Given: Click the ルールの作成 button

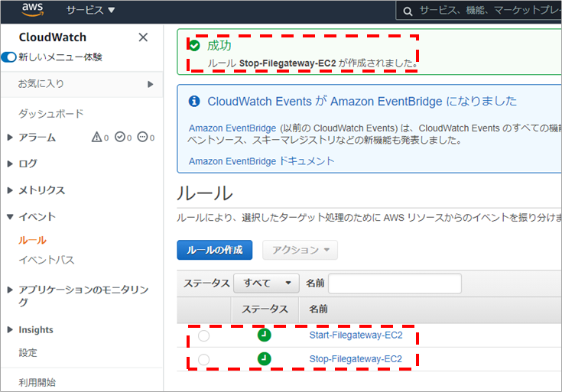Looking at the screenshot, I should pos(215,250).
